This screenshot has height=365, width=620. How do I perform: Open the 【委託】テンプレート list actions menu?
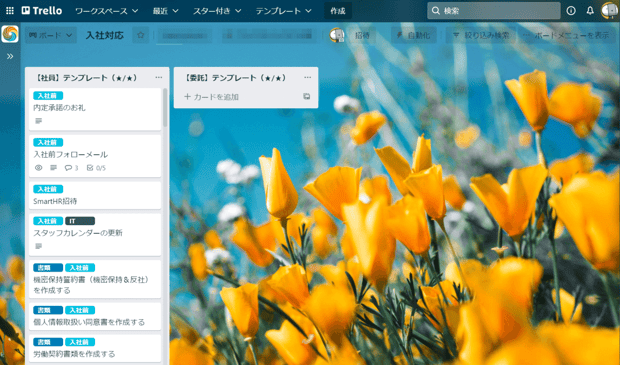point(307,78)
